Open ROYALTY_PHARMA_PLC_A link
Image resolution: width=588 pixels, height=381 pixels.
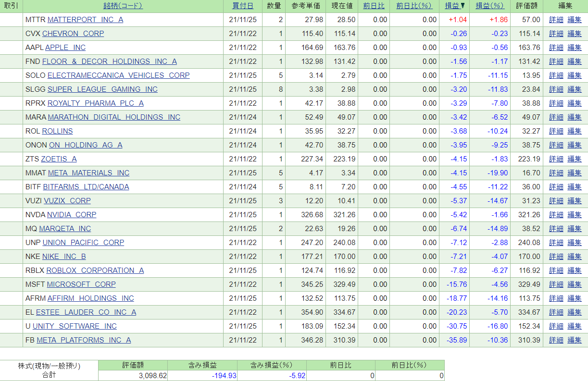(96, 103)
